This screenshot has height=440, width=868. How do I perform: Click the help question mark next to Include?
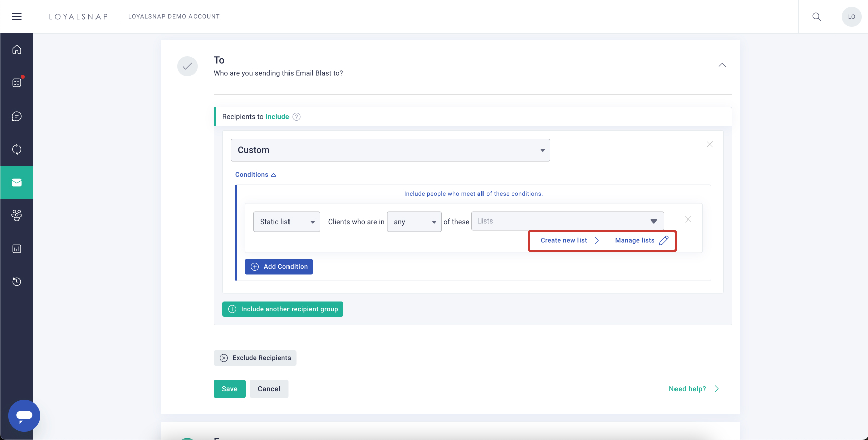[297, 117]
